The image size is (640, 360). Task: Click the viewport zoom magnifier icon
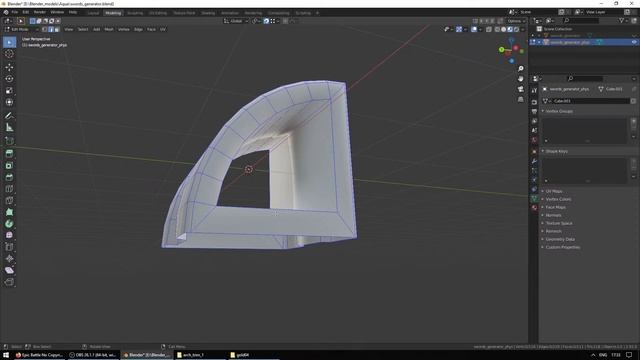pos(520,69)
